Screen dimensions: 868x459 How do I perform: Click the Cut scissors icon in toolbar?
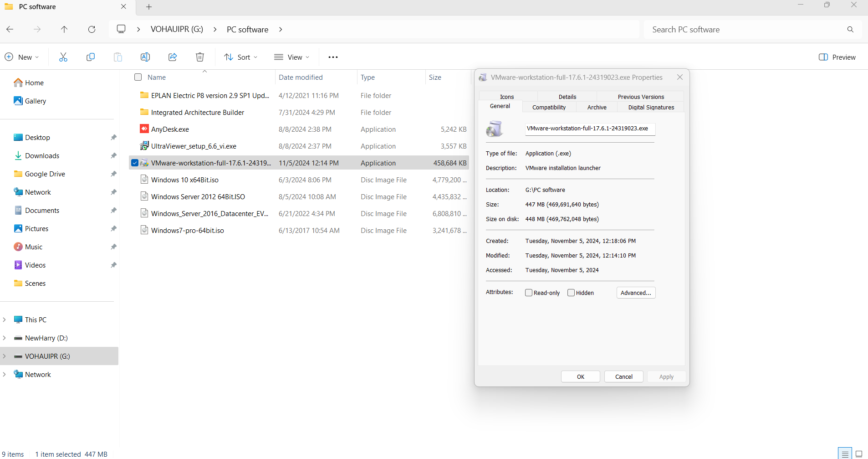pyautogui.click(x=63, y=57)
